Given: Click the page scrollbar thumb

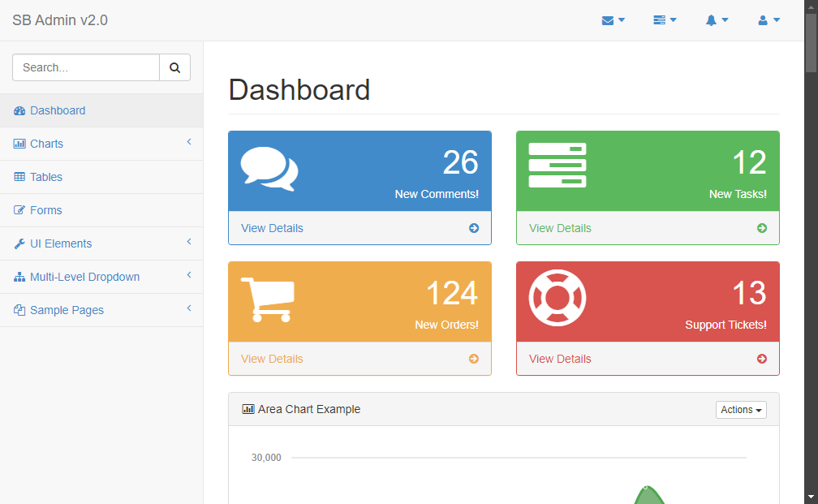Looking at the screenshot, I should (811, 43).
